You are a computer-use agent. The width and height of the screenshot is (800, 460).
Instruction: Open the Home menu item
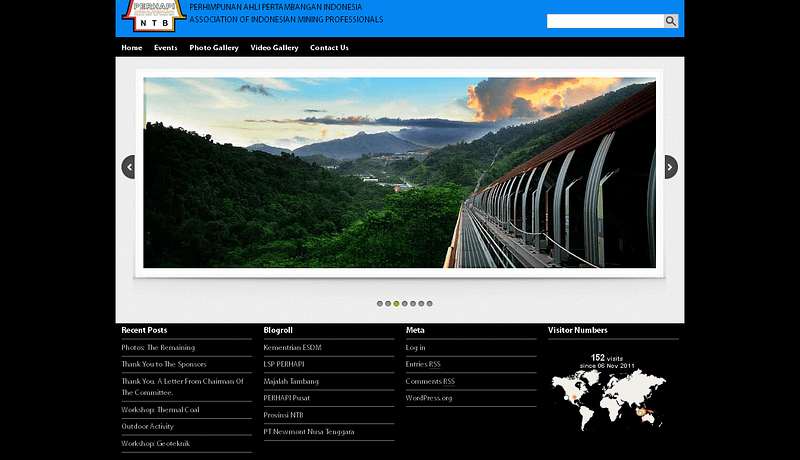[132, 47]
